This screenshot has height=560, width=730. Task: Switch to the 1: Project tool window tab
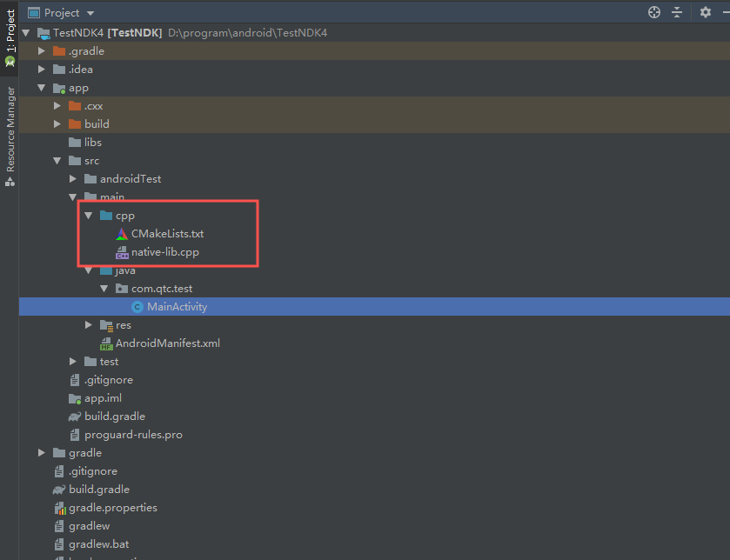point(9,26)
